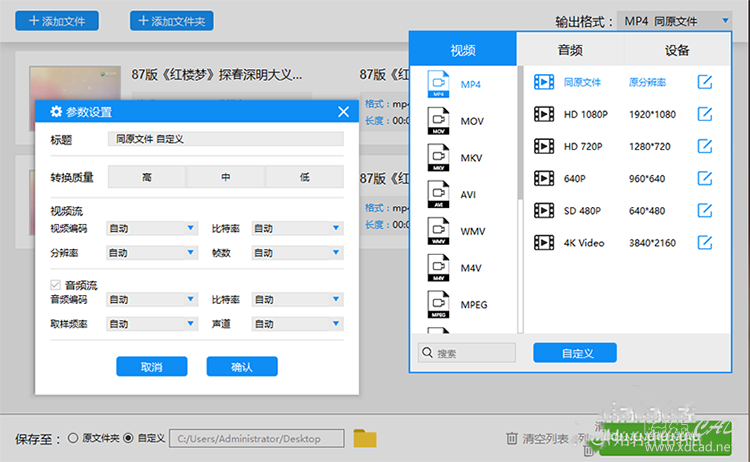Open the video 比特率 dropdown

(x=298, y=228)
